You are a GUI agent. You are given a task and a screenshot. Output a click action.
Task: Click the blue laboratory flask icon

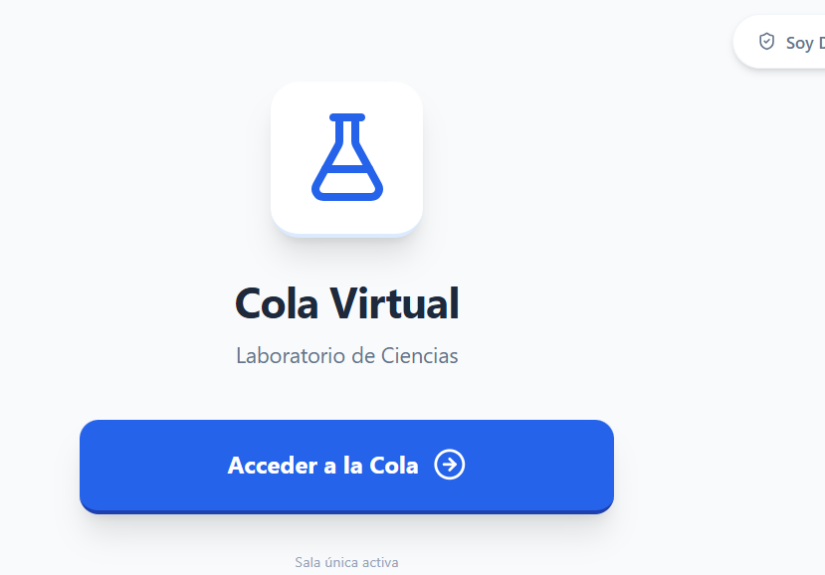point(347,157)
